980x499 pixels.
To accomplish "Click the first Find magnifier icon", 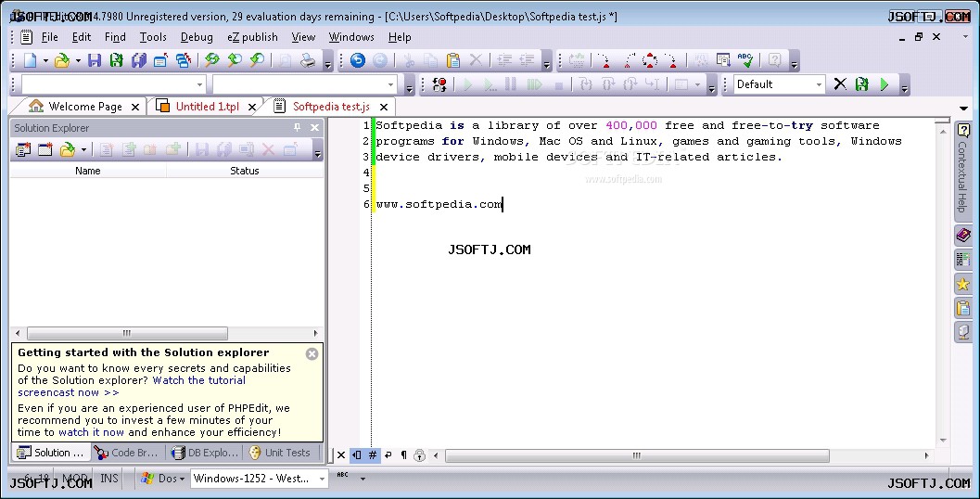I will pyautogui.click(x=212, y=60).
